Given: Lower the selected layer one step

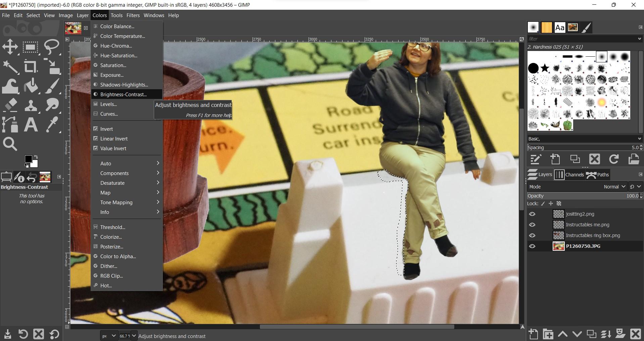Looking at the screenshot, I should [x=577, y=334].
